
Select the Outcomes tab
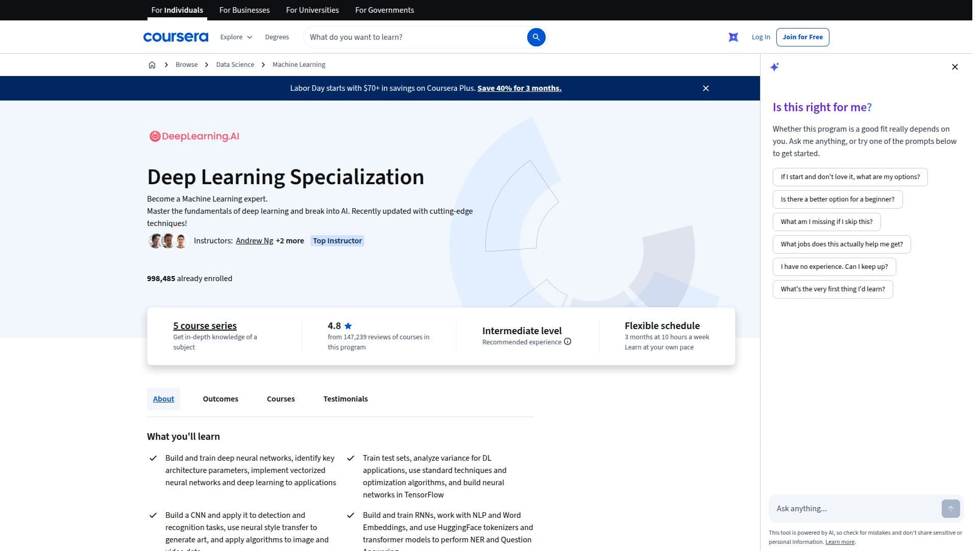(220, 399)
